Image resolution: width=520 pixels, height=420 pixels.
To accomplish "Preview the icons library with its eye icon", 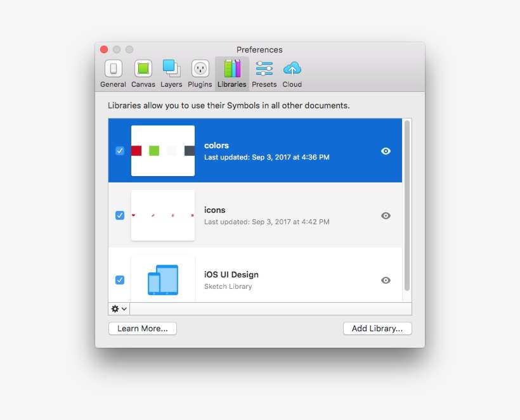I will [386, 215].
